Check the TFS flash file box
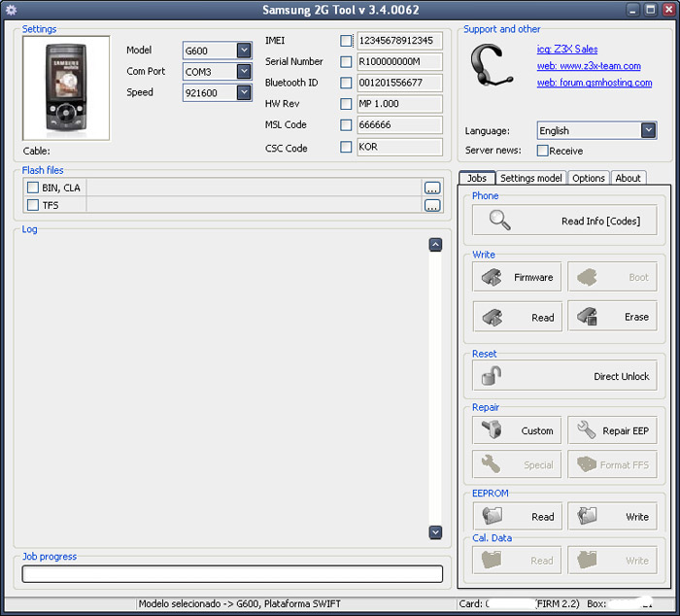680x616 pixels. 33,205
